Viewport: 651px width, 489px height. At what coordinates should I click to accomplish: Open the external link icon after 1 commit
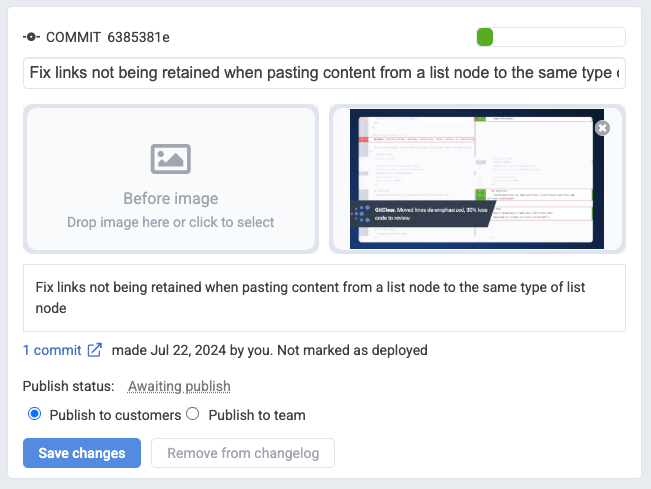95,350
